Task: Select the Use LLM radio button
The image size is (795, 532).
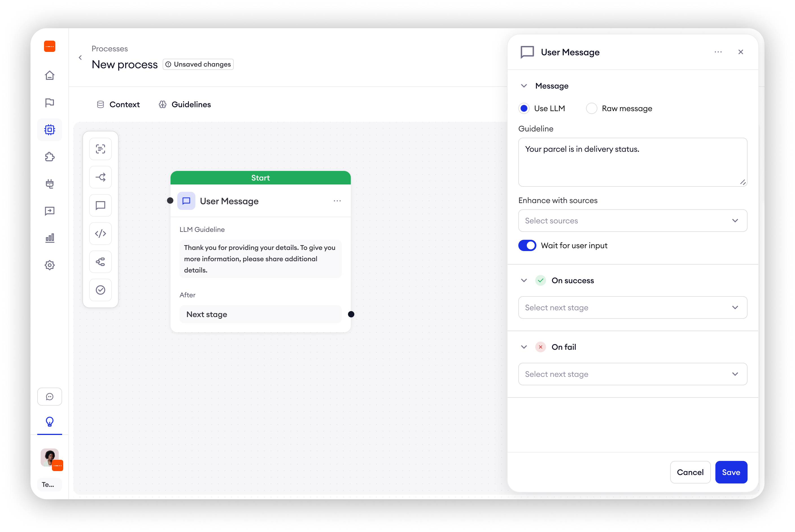Action: (x=524, y=109)
